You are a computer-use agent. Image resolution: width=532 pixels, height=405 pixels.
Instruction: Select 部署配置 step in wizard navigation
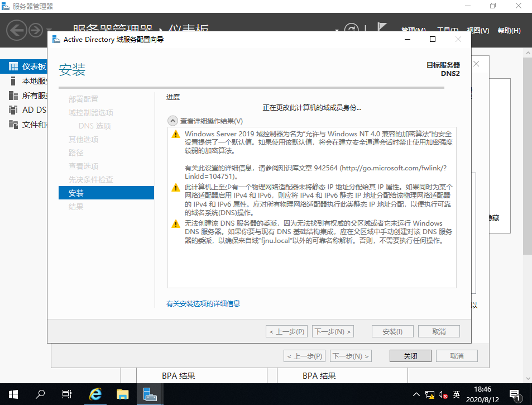[x=83, y=99]
